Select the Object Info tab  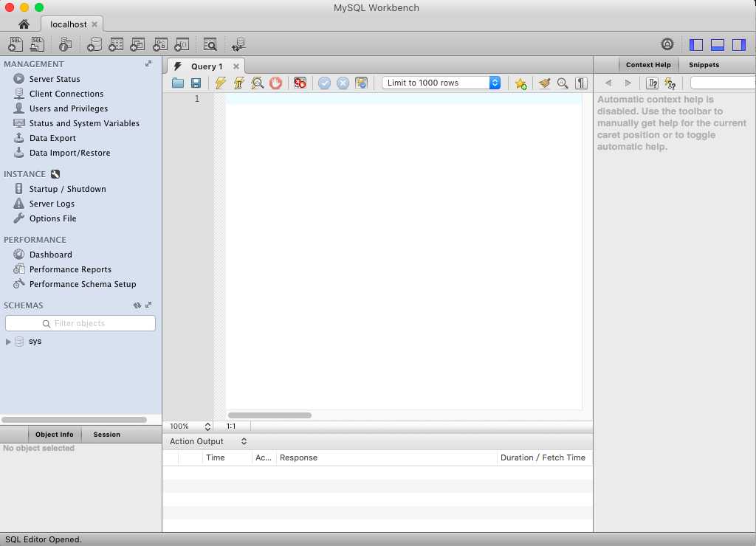(x=55, y=434)
